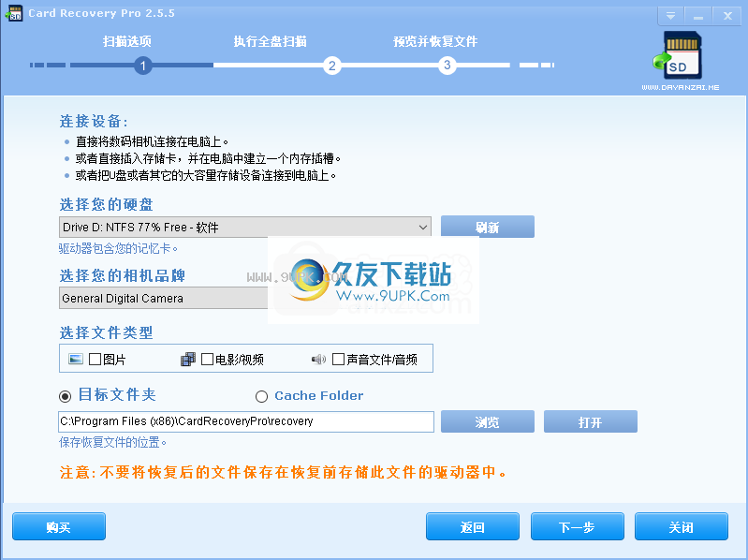Click the 选择您的硬盘 heading

tap(107, 205)
